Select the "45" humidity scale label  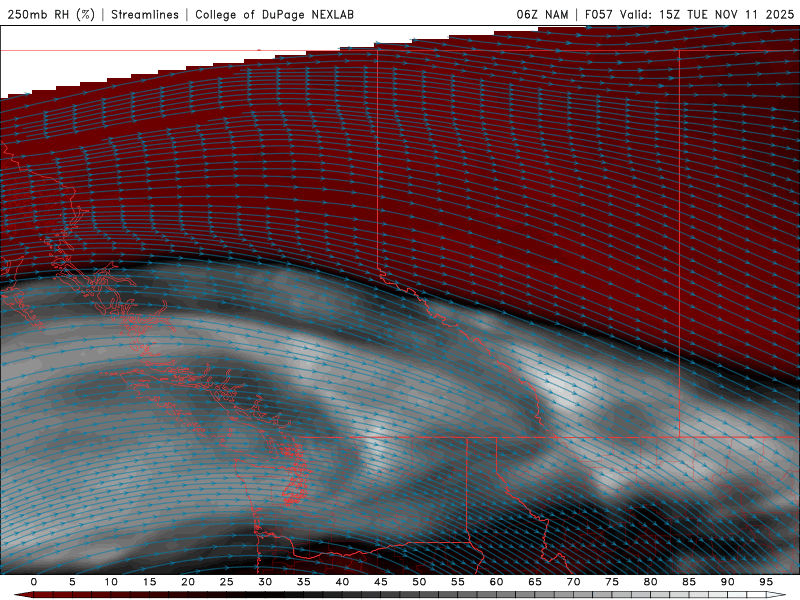381,582
